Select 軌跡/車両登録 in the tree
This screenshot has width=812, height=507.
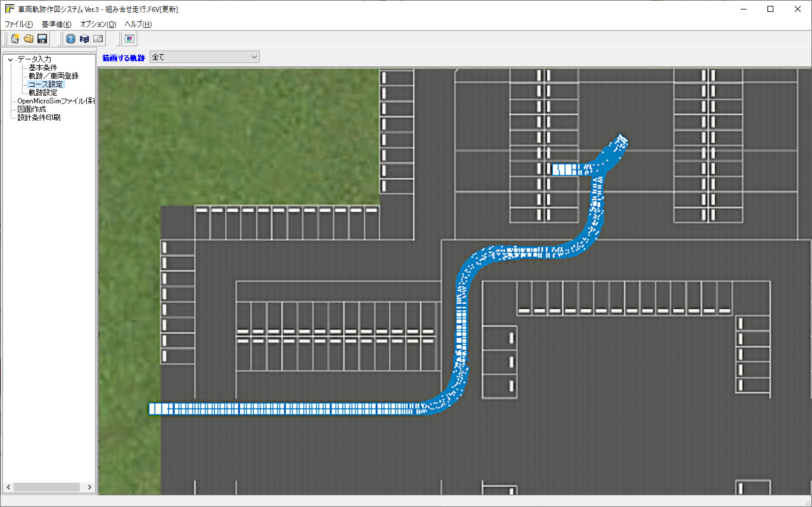[53, 76]
